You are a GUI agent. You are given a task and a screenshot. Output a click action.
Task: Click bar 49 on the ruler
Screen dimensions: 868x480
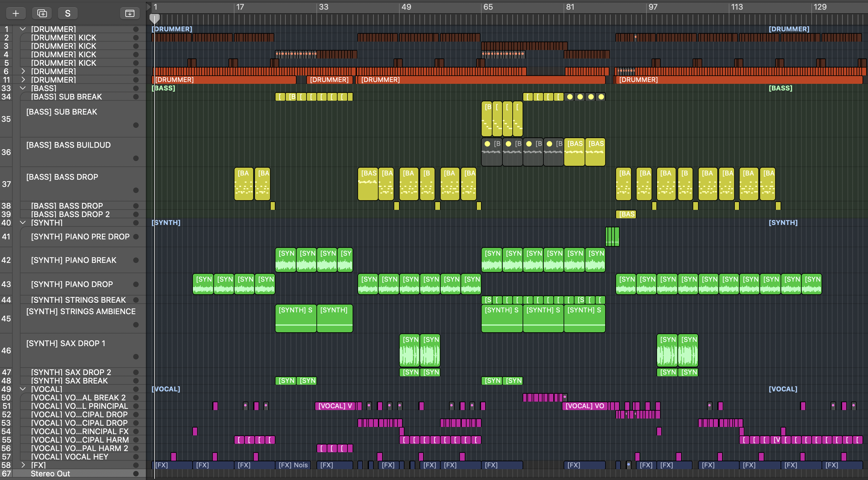[406, 7]
